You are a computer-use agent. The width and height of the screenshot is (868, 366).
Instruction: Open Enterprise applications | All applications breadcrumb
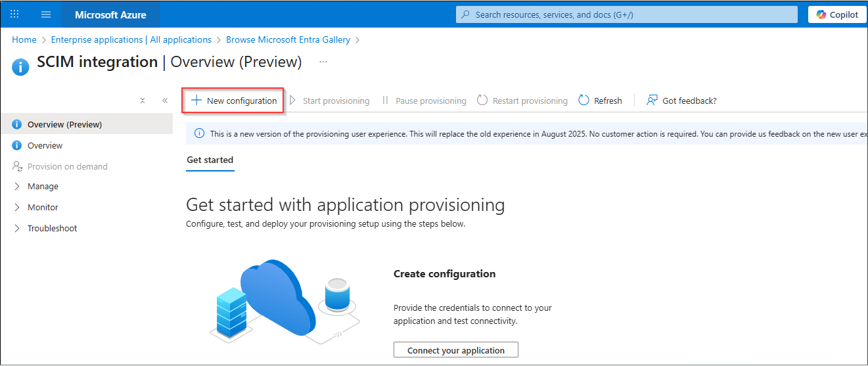[131, 39]
